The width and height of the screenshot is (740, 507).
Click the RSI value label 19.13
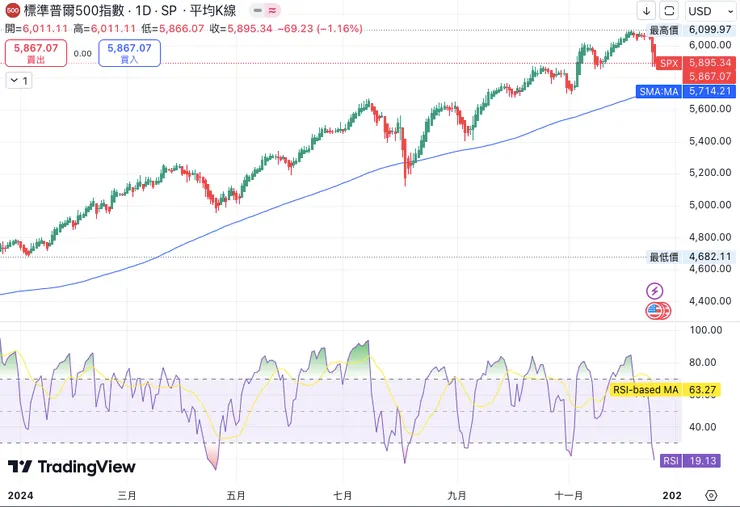(690, 461)
